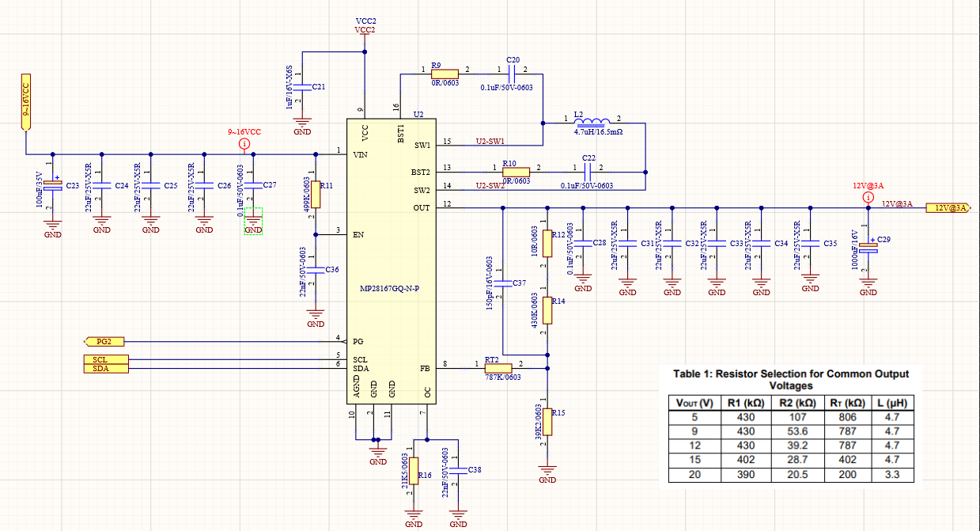Select the C23 polarized capacitor symbol
The image size is (980, 531).
(52, 185)
